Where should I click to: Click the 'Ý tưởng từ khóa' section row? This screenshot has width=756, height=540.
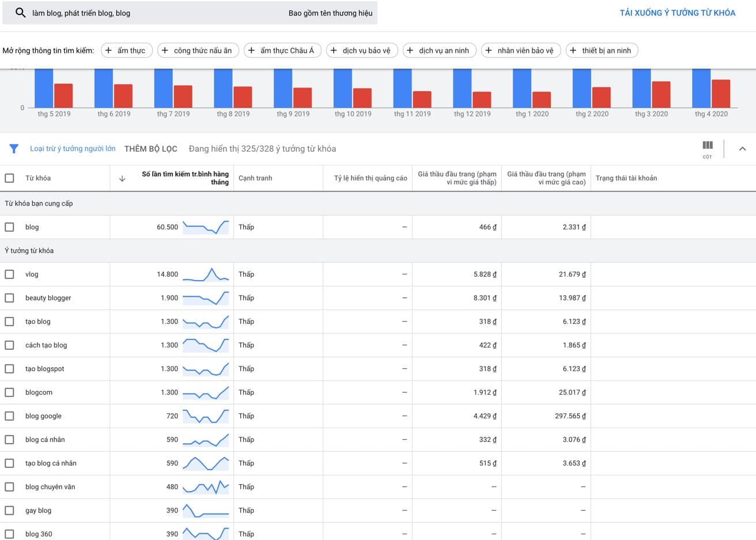(378, 251)
